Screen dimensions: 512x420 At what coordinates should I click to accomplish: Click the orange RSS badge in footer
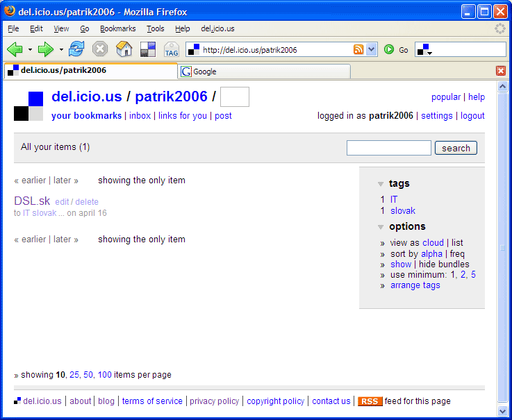pos(370,401)
